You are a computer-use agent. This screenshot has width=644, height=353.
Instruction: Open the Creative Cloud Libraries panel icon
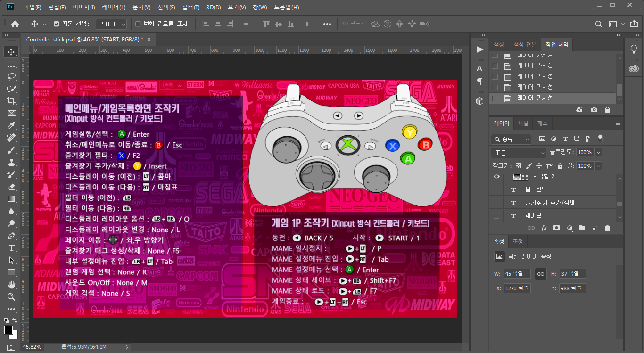tap(634, 69)
